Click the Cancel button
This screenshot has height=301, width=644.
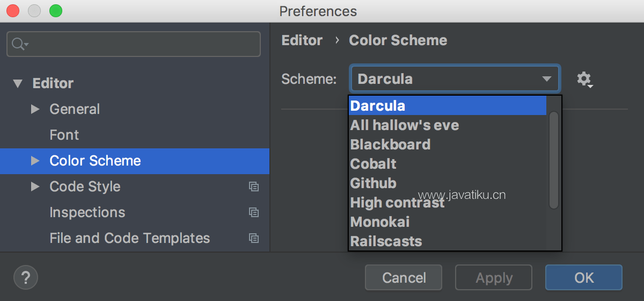point(404,277)
